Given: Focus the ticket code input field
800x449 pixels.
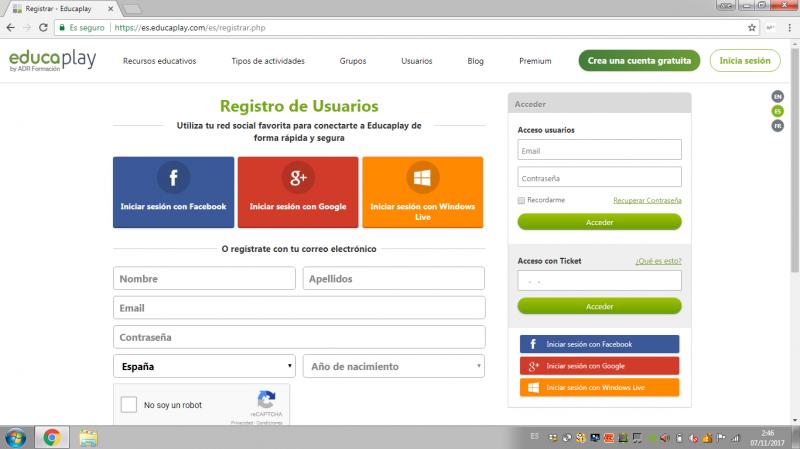Looking at the screenshot, I should point(599,281).
